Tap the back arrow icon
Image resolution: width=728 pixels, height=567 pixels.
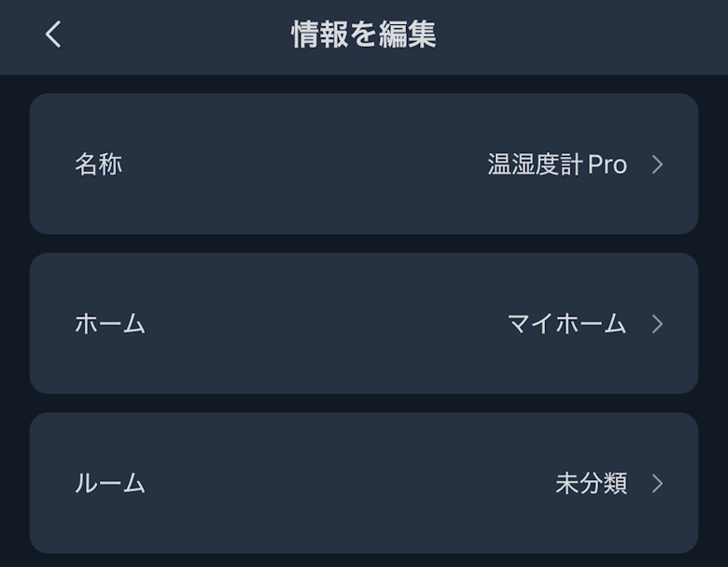pos(53,35)
